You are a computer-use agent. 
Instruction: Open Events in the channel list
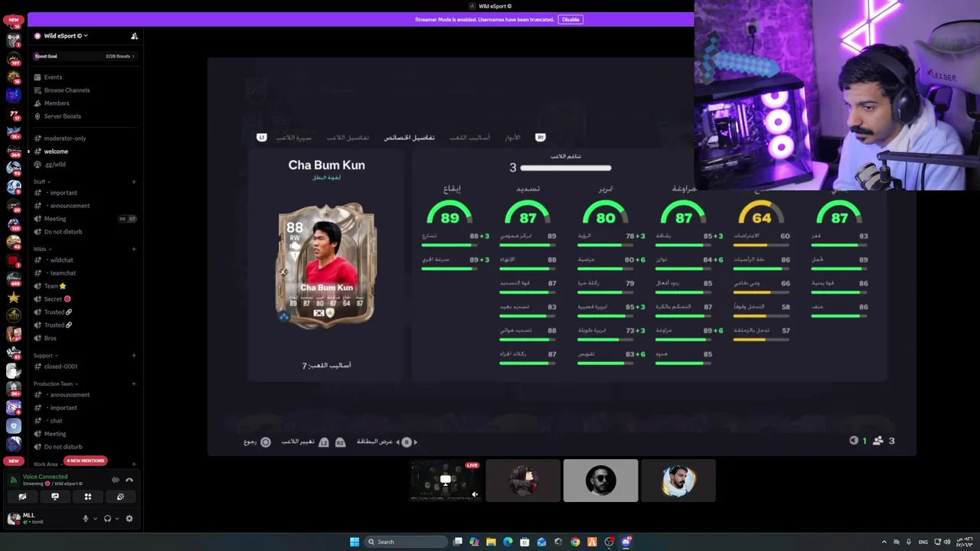[x=53, y=77]
